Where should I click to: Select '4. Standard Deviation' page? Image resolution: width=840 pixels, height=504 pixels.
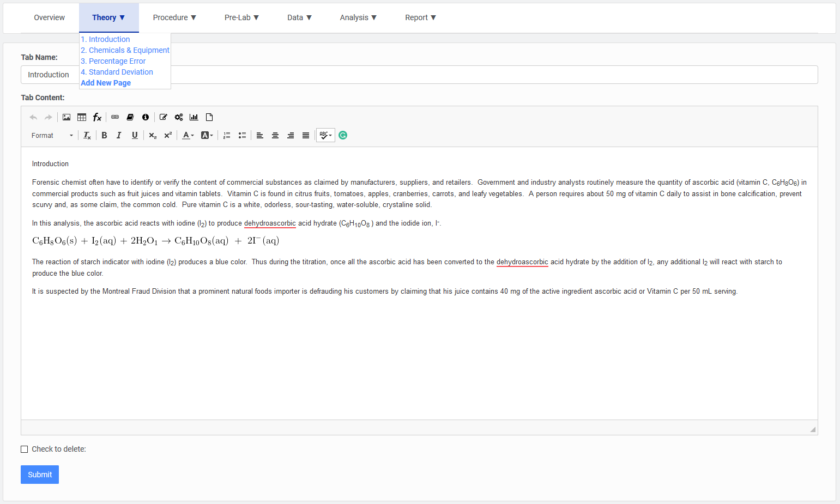pyautogui.click(x=117, y=72)
